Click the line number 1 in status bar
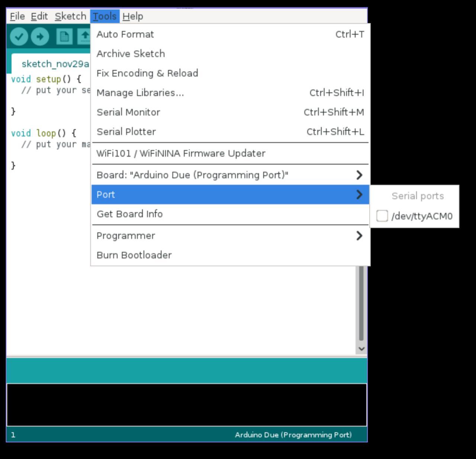 pyautogui.click(x=13, y=435)
